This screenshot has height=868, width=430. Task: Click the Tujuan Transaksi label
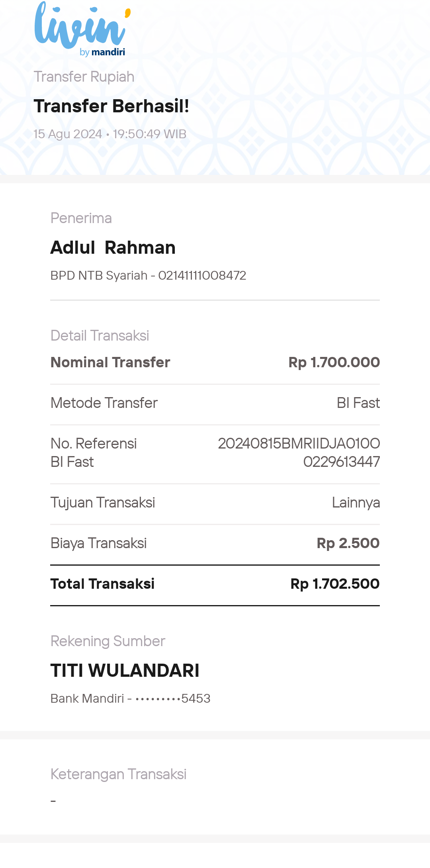click(103, 503)
